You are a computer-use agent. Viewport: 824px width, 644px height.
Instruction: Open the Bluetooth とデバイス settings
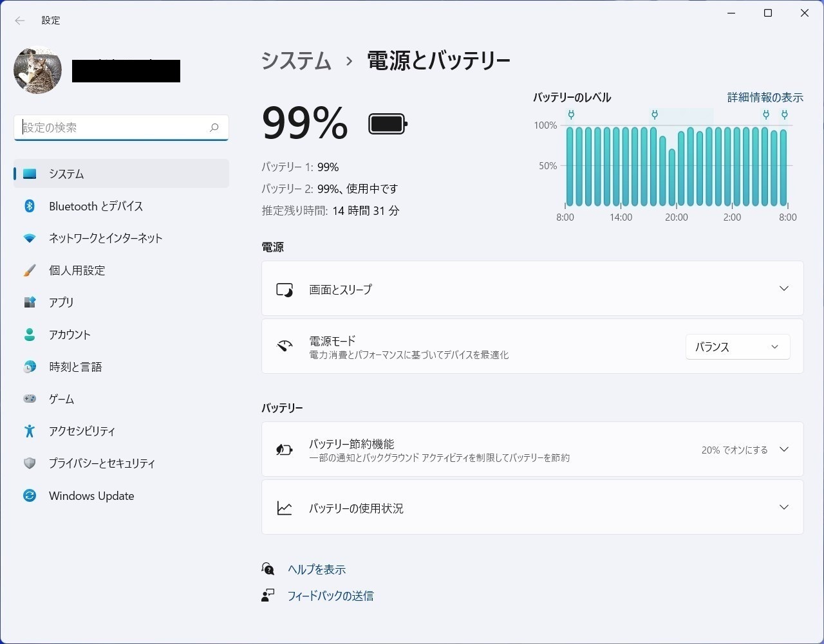point(121,206)
